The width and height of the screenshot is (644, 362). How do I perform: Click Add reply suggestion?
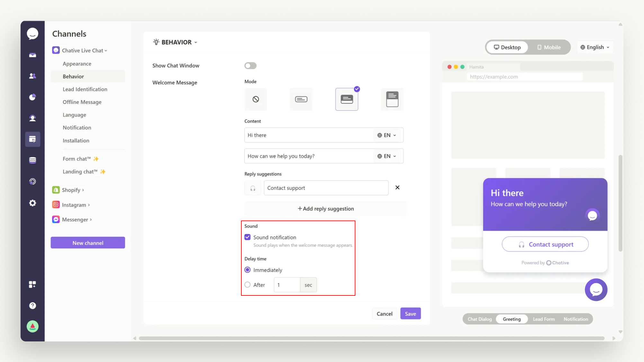[326, 209]
